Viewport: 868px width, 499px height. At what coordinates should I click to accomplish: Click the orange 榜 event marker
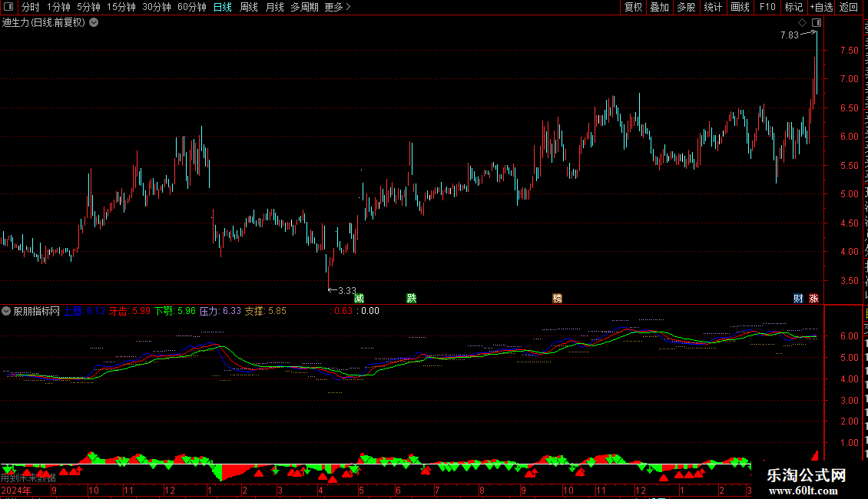(558, 298)
